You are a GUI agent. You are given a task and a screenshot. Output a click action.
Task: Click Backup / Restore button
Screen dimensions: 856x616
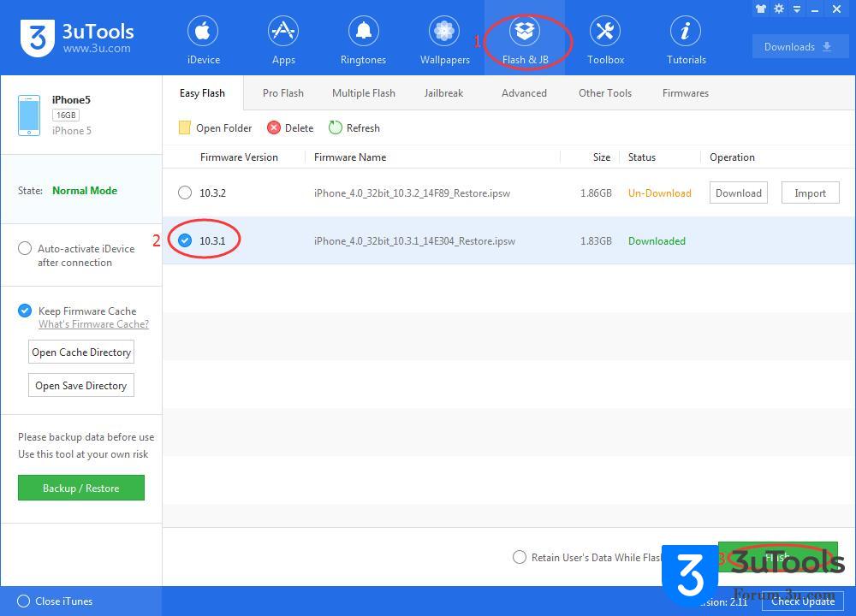coord(80,488)
